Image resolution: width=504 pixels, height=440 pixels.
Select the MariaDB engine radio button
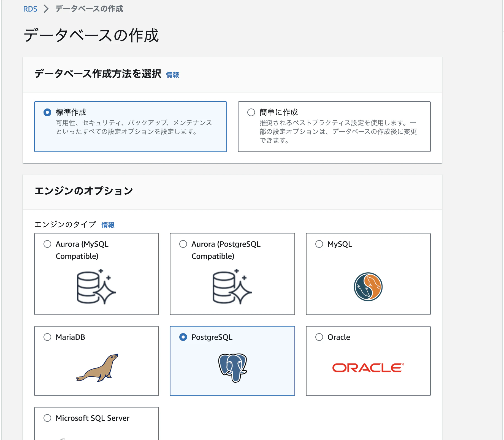point(47,337)
